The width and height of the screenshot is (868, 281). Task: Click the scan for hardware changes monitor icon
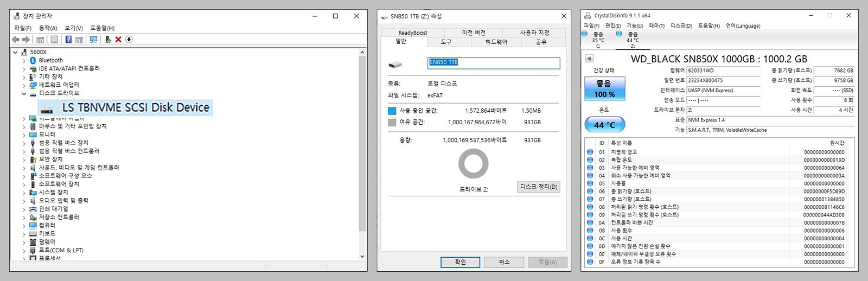coord(93,40)
